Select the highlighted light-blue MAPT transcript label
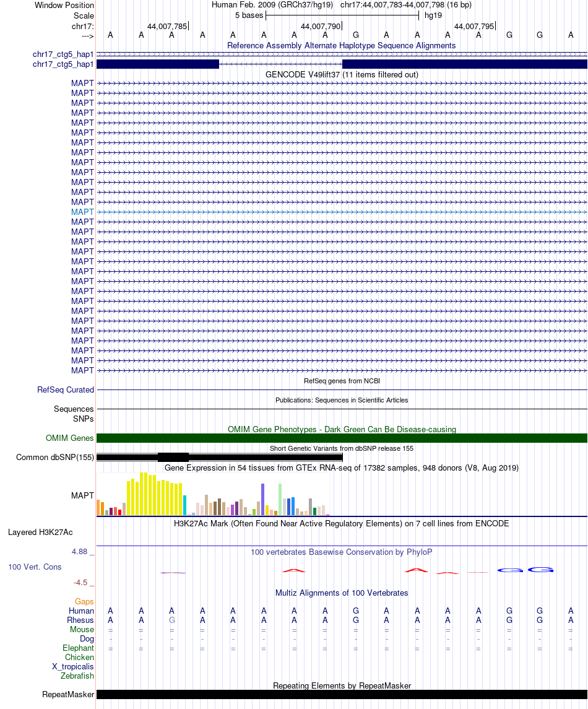The width and height of the screenshot is (588, 709). click(x=82, y=212)
